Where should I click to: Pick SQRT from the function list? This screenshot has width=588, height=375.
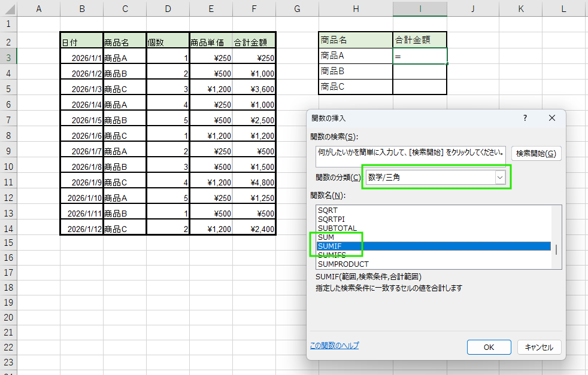point(328,210)
